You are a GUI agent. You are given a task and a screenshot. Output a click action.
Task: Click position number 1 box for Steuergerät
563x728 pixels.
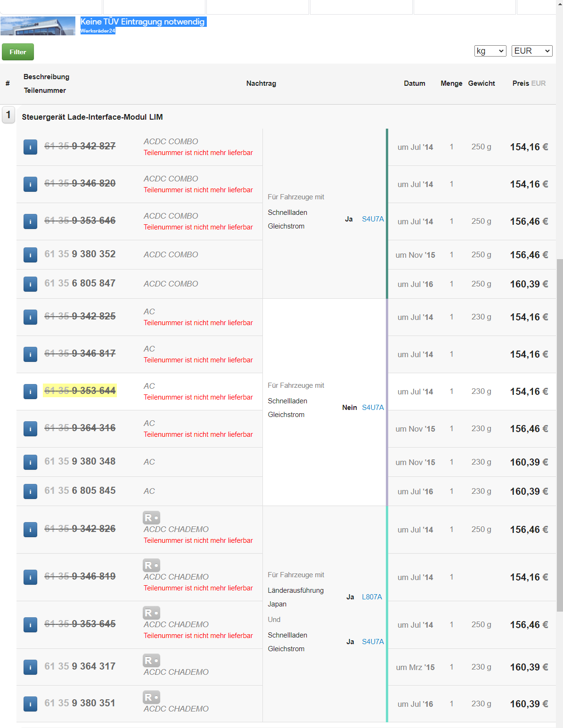click(x=8, y=115)
